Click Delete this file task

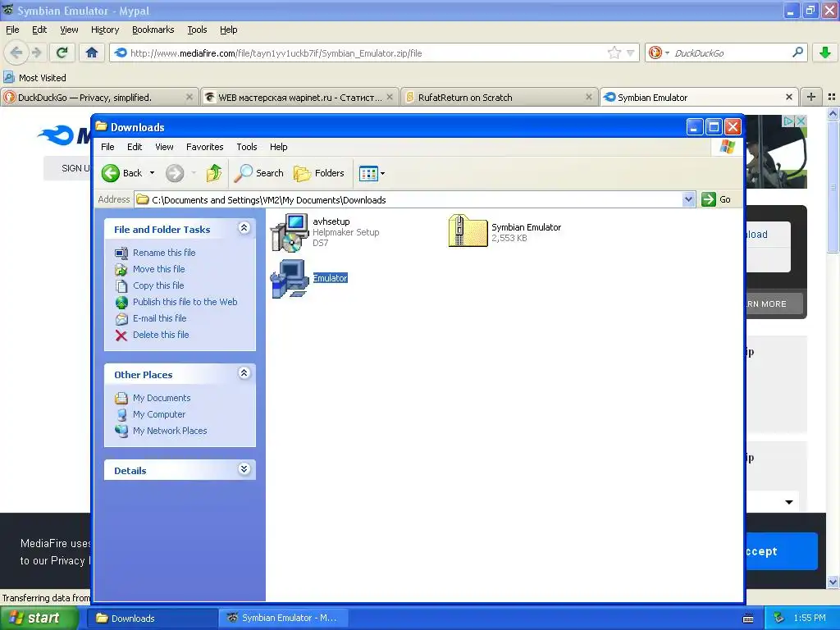(x=161, y=335)
